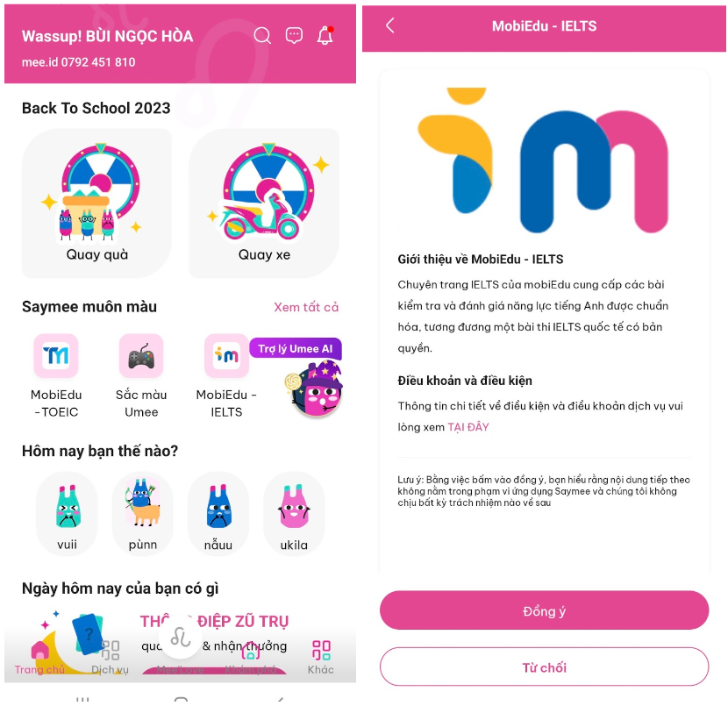Switch to the Khác tab
Image resolution: width=728 pixels, height=706 pixels.
[321, 657]
